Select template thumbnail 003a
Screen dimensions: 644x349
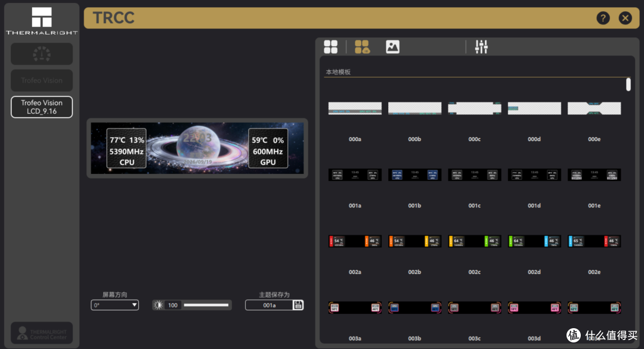click(x=355, y=307)
